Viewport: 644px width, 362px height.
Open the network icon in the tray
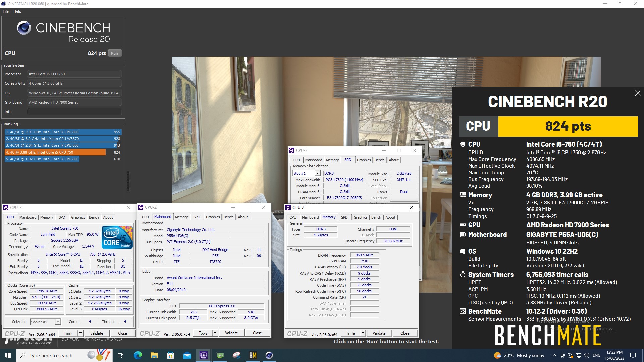(x=578, y=355)
